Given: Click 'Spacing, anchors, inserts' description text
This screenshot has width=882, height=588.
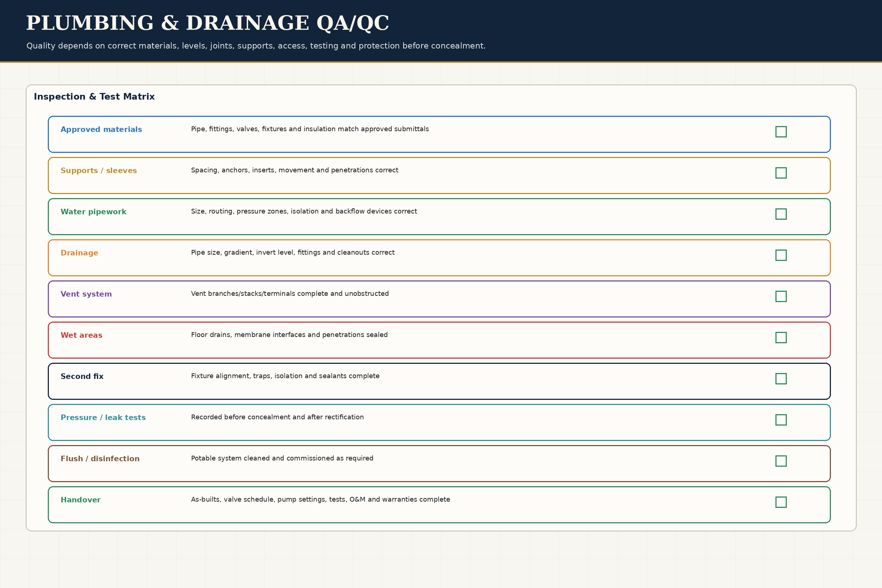Looking at the screenshot, I should coord(294,170).
